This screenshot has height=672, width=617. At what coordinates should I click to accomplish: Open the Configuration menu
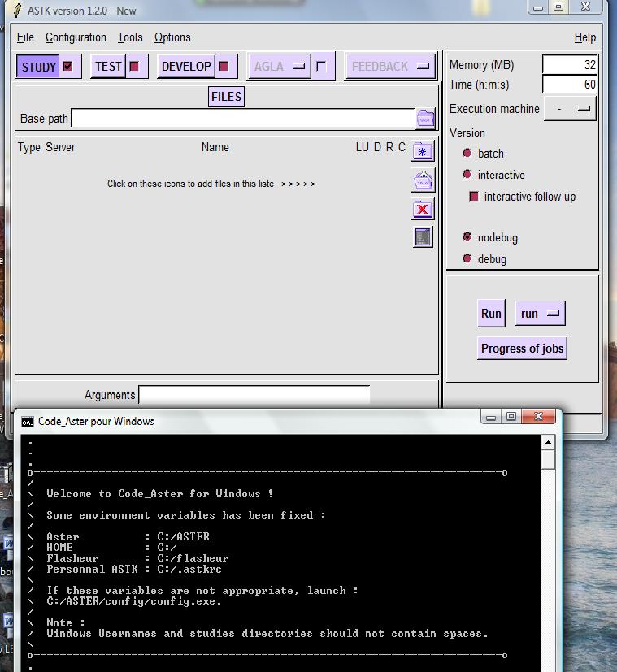(76, 37)
